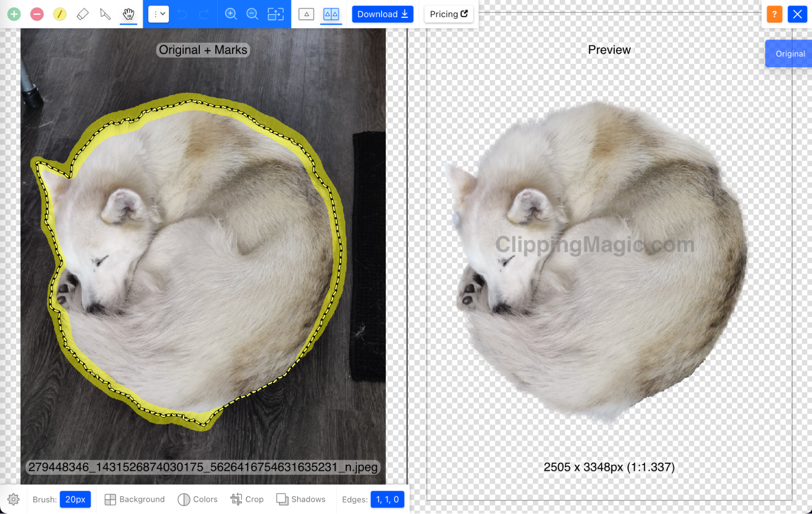Zoom in on the image

231,14
